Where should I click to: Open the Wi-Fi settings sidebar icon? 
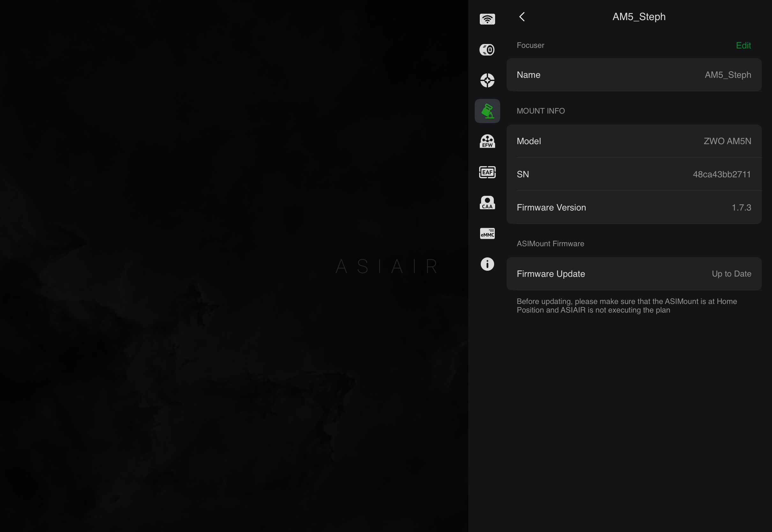tap(487, 19)
